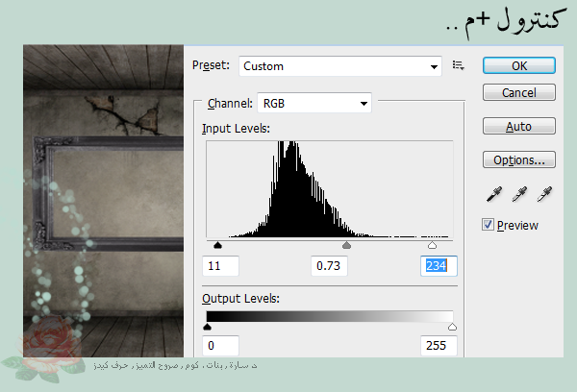Viewport: 577px width, 392px height.
Task: Click the Auto levels button
Action: click(x=518, y=126)
